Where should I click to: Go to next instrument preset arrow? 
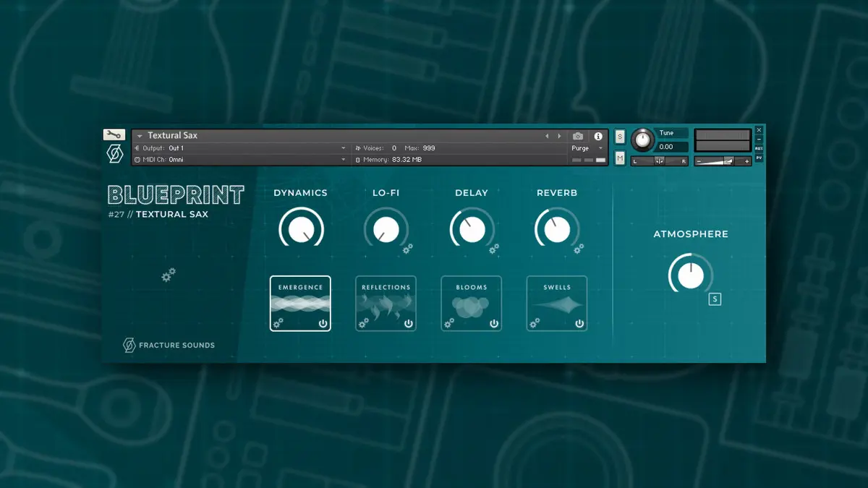coord(559,136)
